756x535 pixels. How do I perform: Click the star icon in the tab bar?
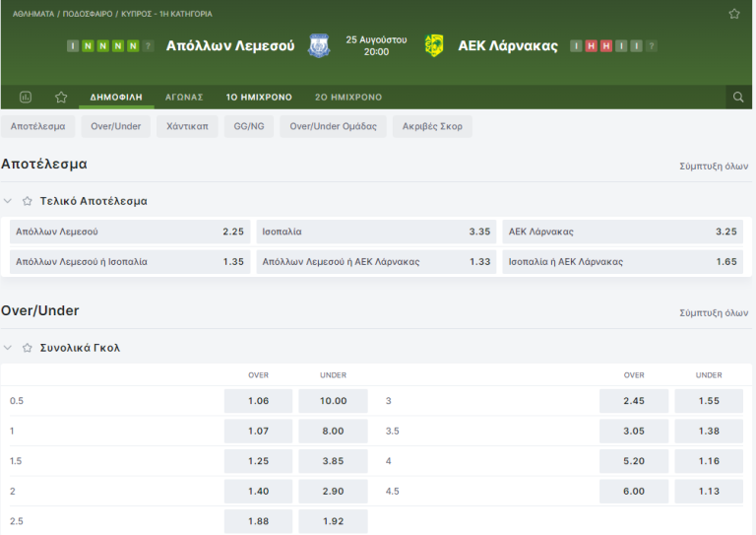[61, 98]
